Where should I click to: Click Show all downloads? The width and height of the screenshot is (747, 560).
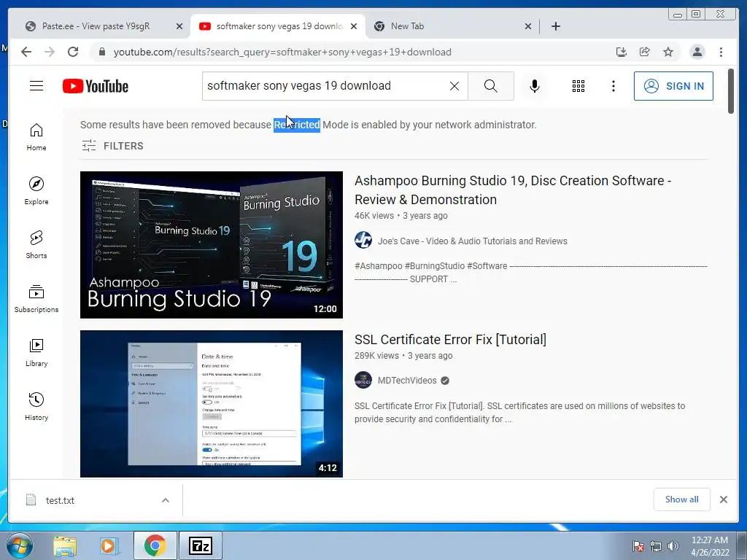(x=682, y=499)
